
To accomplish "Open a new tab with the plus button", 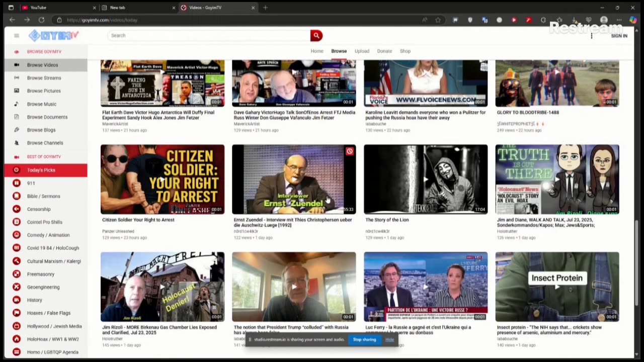I will click(265, 8).
